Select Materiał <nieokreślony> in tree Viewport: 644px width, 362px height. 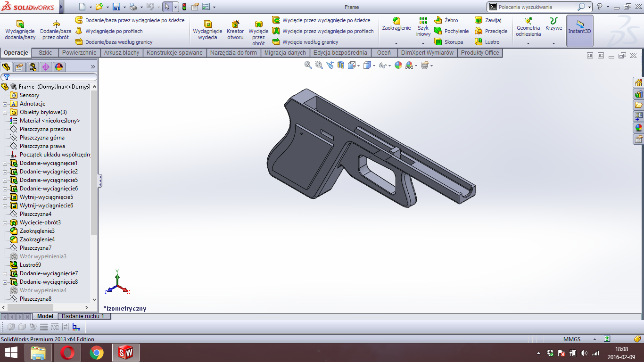click(x=45, y=121)
